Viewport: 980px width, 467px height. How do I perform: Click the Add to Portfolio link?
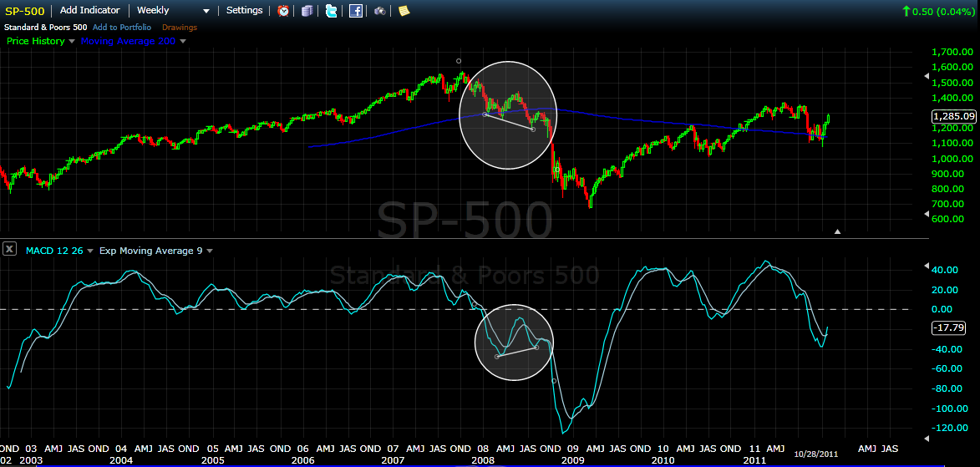click(x=122, y=28)
